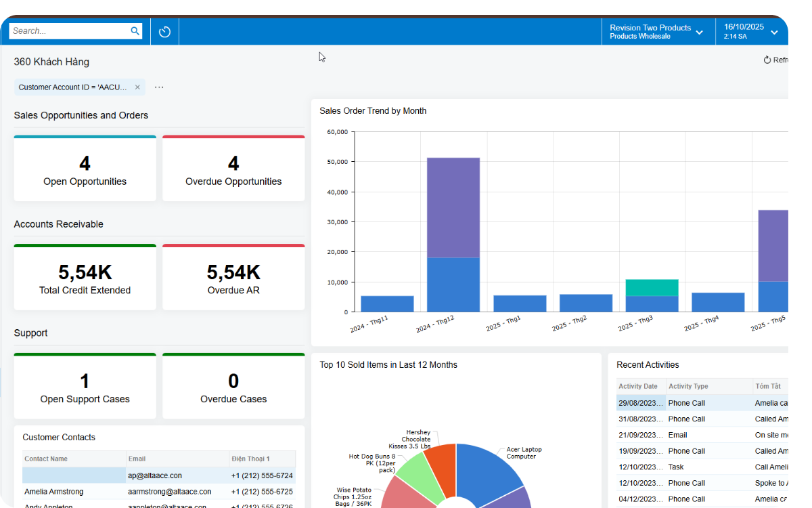Click inside the Search input field
Image resolution: width=812 pixels, height=508 pixels.
[x=68, y=30]
